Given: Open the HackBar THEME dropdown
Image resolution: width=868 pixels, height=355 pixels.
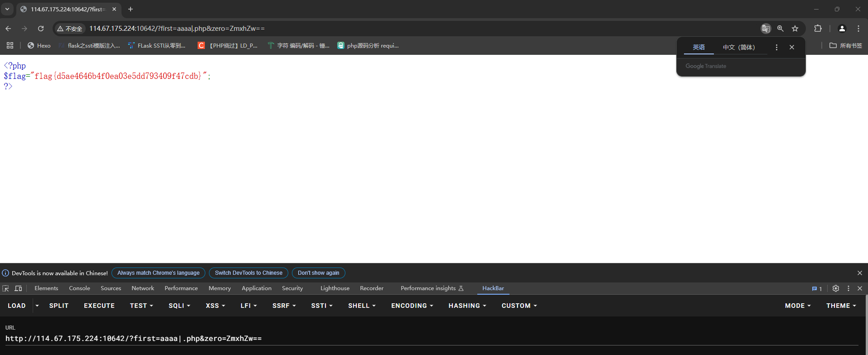Looking at the screenshot, I should point(841,306).
